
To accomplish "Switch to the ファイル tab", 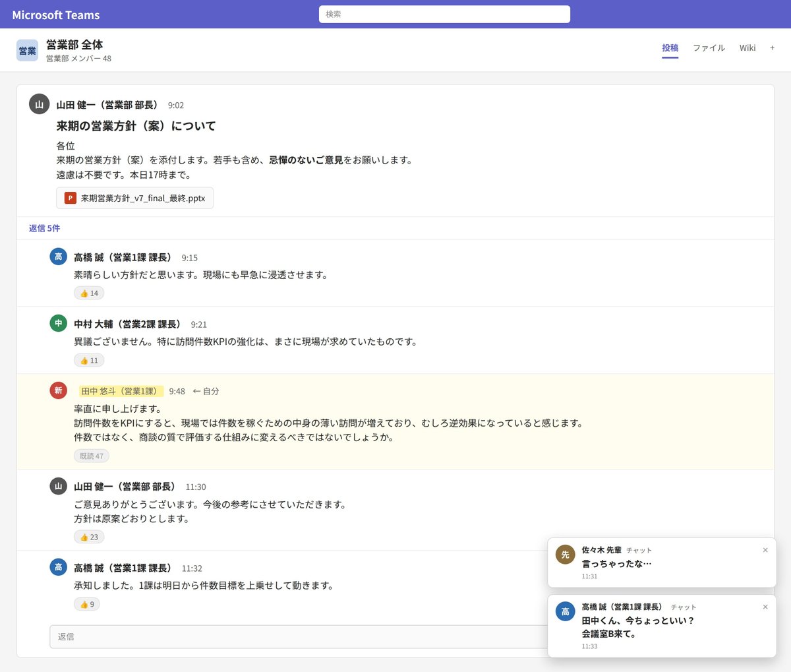I will (x=709, y=48).
